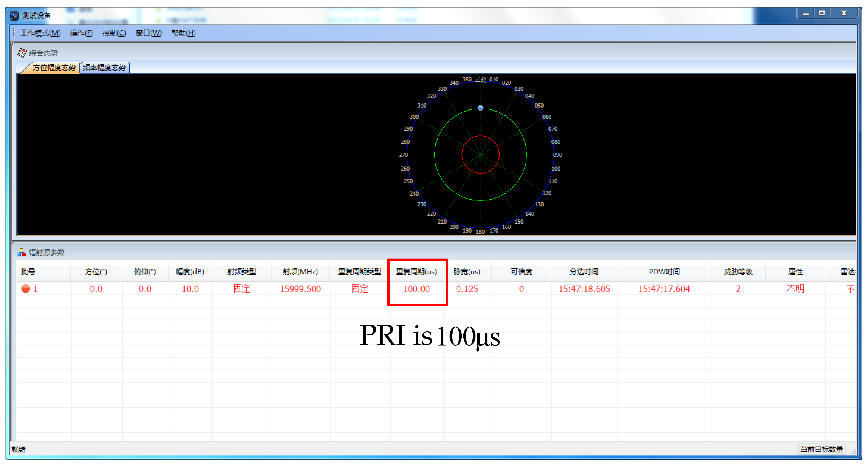Screen dimensions: 868x464
Task: Select the azimuth cell showing 0.0
Action: pos(96,289)
